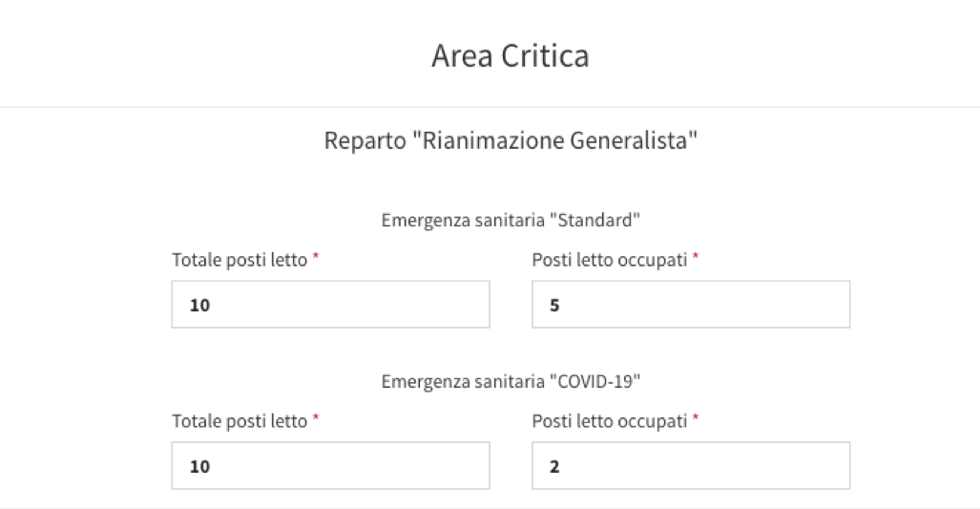The width and height of the screenshot is (980, 509).
Task: Click the "Totale posti letto" label under Standard
Action: tap(240, 260)
